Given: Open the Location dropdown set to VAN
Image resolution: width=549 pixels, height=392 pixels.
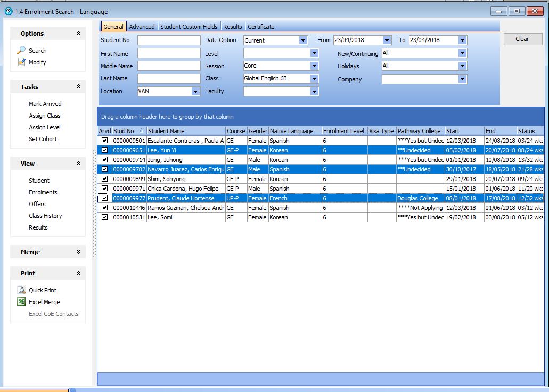Looking at the screenshot, I should tap(195, 92).
